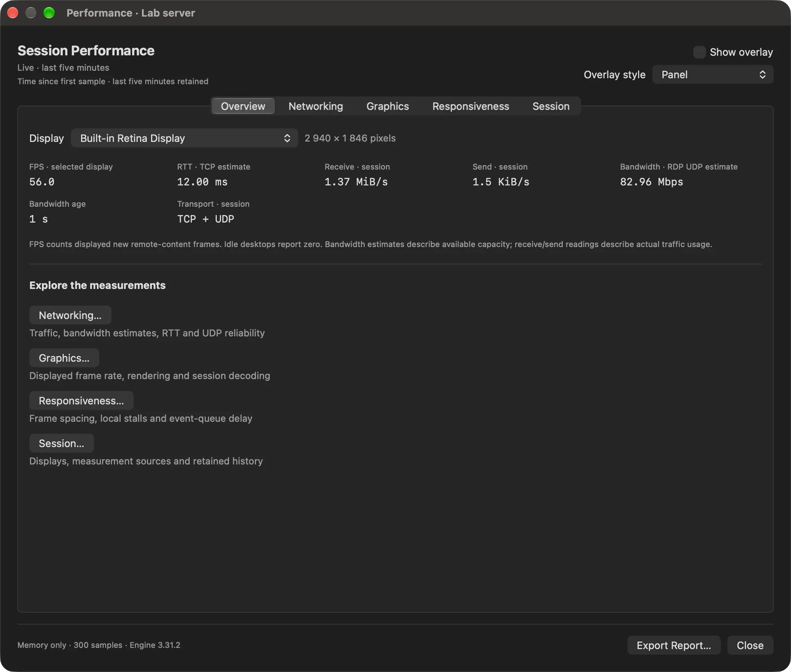Click the Bandwidth value 82.96 Mbps
Image resolution: width=791 pixels, height=672 pixels.
(652, 182)
